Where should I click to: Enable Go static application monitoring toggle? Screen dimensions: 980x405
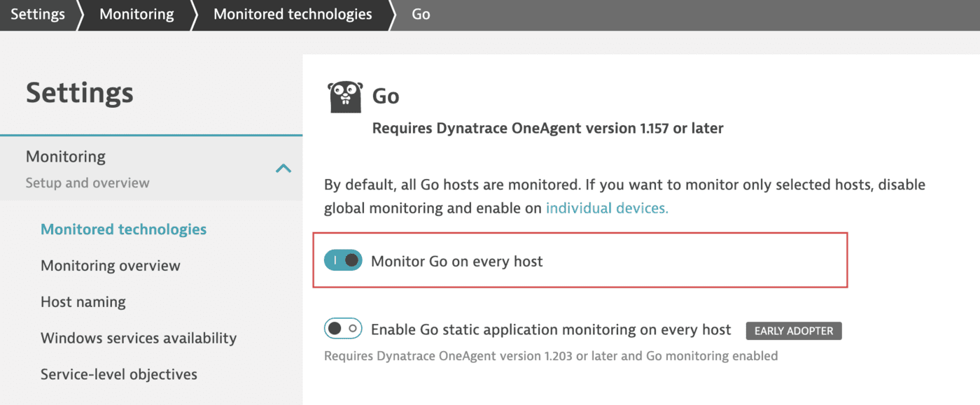point(342,328)
